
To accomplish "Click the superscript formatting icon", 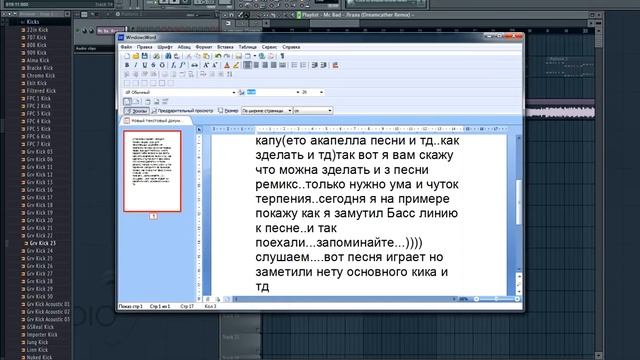I will (182, 65).
